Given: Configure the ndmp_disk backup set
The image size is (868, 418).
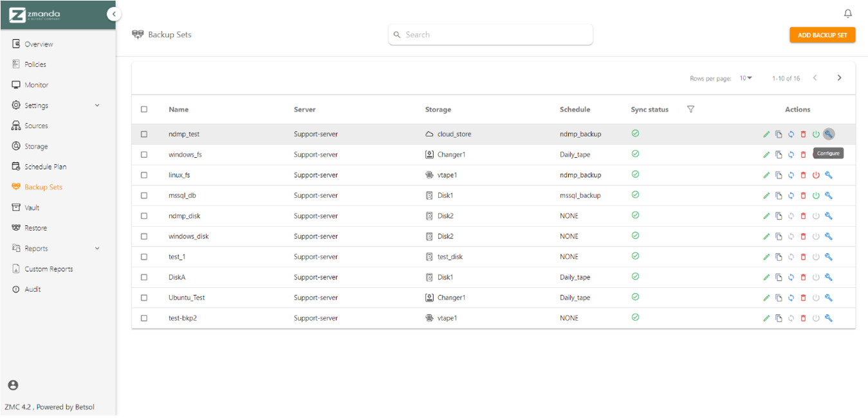Looking at the screenshot, I should [829, 216].
